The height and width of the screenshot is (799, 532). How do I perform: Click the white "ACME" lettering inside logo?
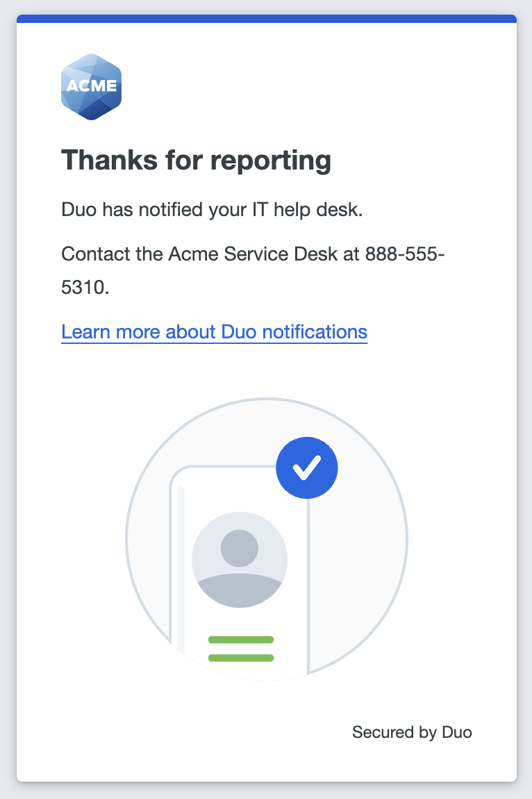[x=91, y=85]
